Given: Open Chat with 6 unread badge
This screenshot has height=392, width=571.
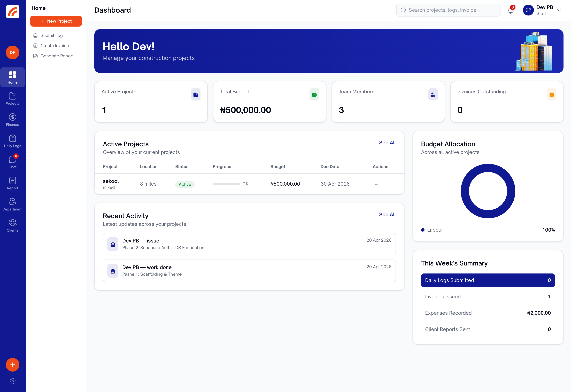Looking at the screenshot, I should (x=13, y=162).
